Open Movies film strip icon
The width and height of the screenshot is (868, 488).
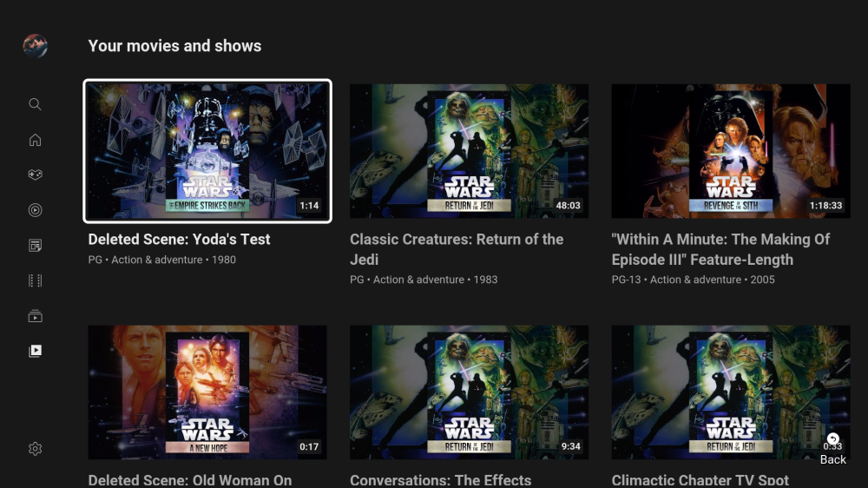point(35,280)
